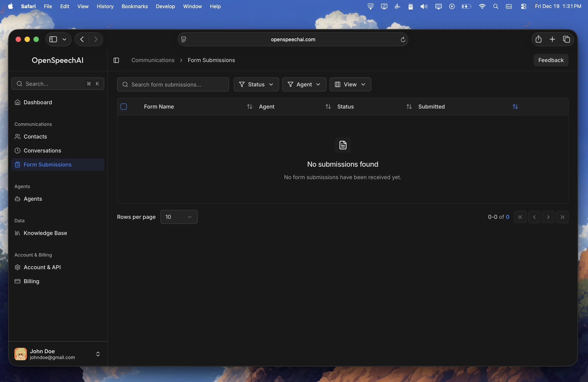
Task: Open the Status filter dropdown
Action: click(256, 84)
